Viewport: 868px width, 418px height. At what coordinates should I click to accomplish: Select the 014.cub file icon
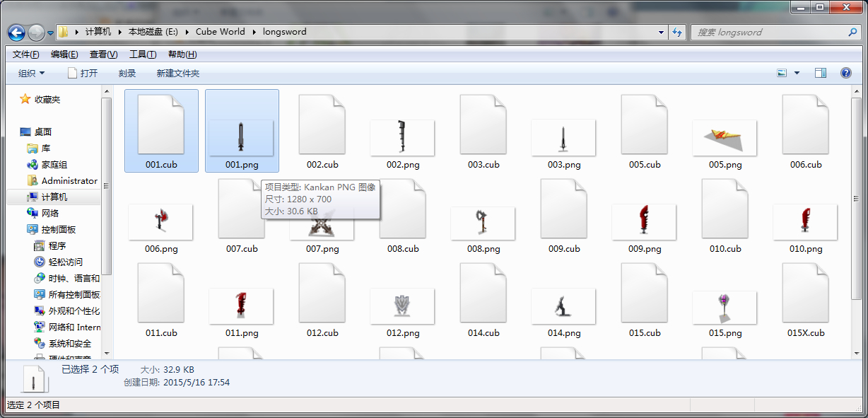pyautogui.click(x=483, y=293)
